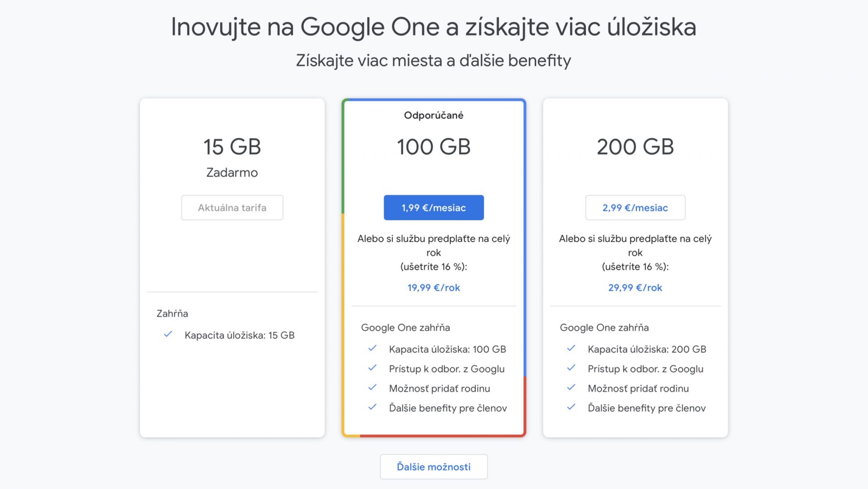Choose the 2,99 €/mesiac plan button

point(635,208)
